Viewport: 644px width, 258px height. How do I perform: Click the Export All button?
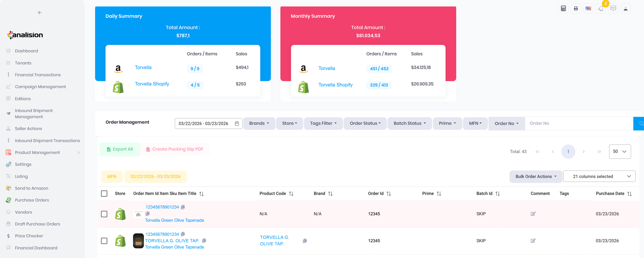[x=120, y=149]
